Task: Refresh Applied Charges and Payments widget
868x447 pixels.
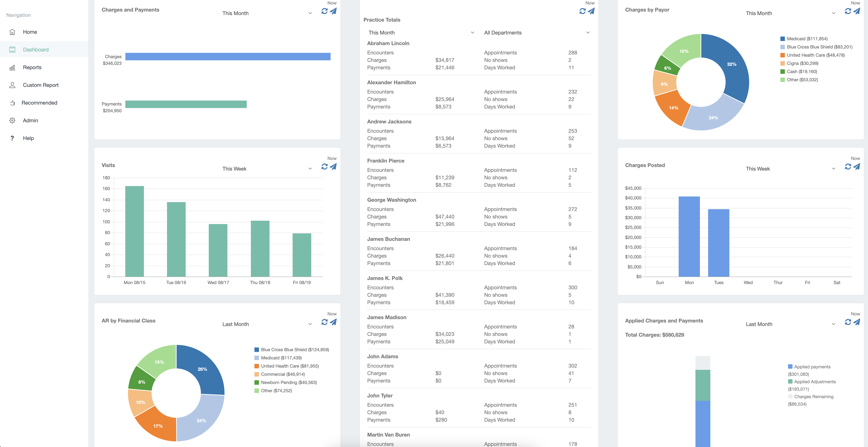Action: 848,322
